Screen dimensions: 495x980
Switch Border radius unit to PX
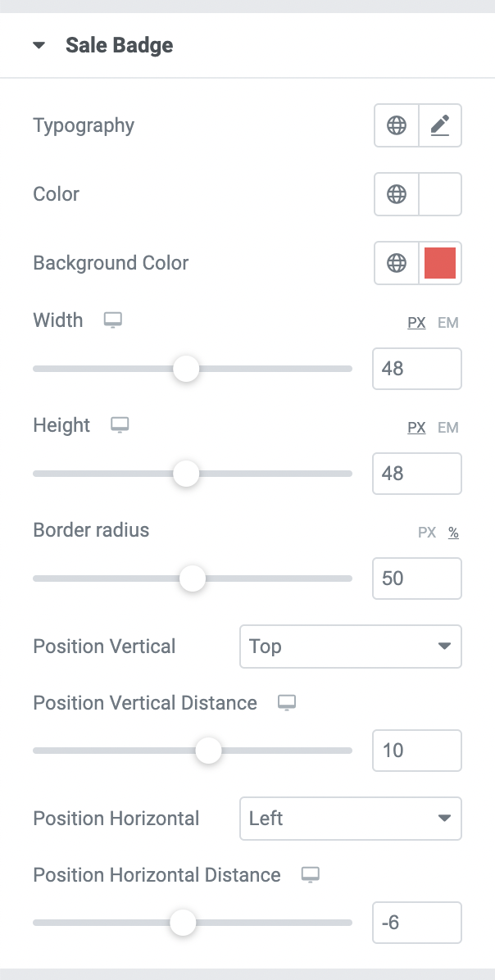(x=427, y=533)
